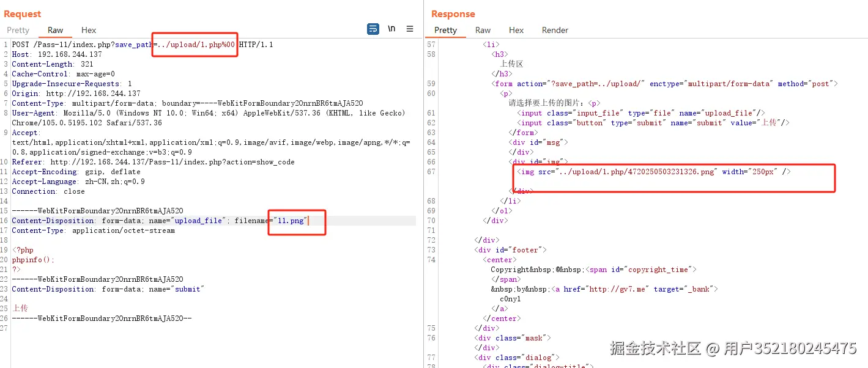Image resolution: width=868 pixels, height=368 pixels.
Task: Click the Cache-Control: max-age=0 header
Action: click(63, 74)
